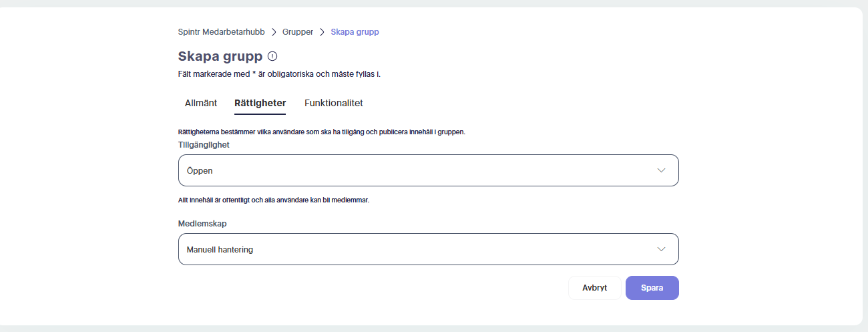Open the Tillgänglighet dropdown showing Öppen
The width and height of the screenshot is (868, 332).
[x=429, y=170]
